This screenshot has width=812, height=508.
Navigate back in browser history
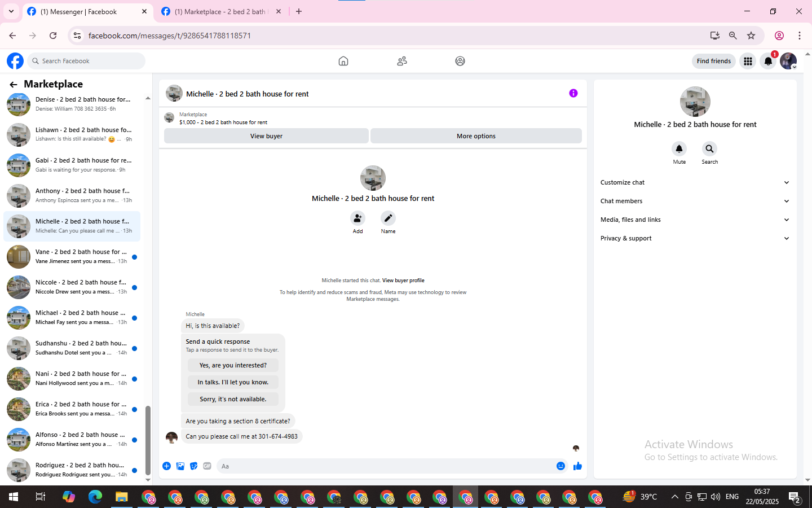click(x=12, y=36)
